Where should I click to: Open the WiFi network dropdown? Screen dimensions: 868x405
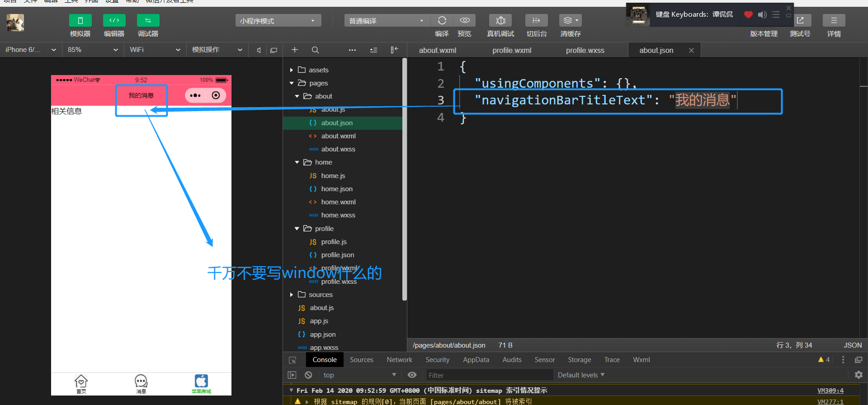pos(155,50)
